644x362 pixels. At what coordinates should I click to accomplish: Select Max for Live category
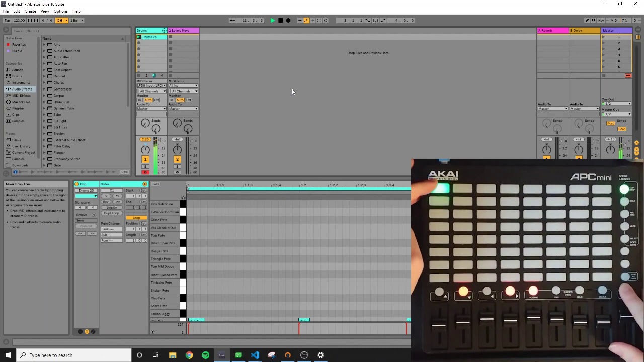21,102
